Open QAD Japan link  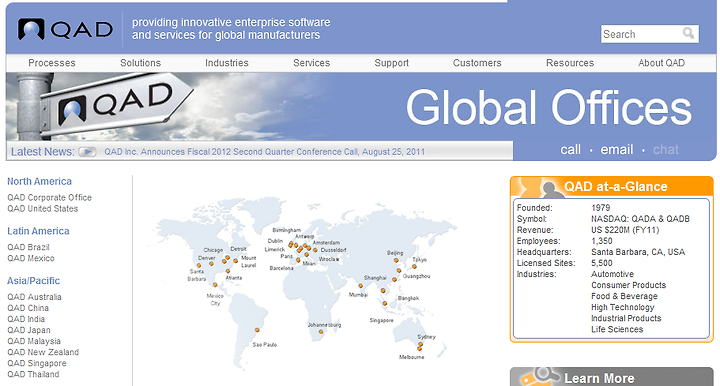coord(29,330)
